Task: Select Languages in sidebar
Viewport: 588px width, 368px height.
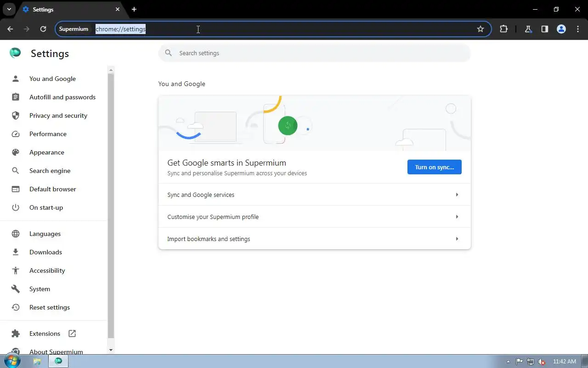Action: pos(54,234)
